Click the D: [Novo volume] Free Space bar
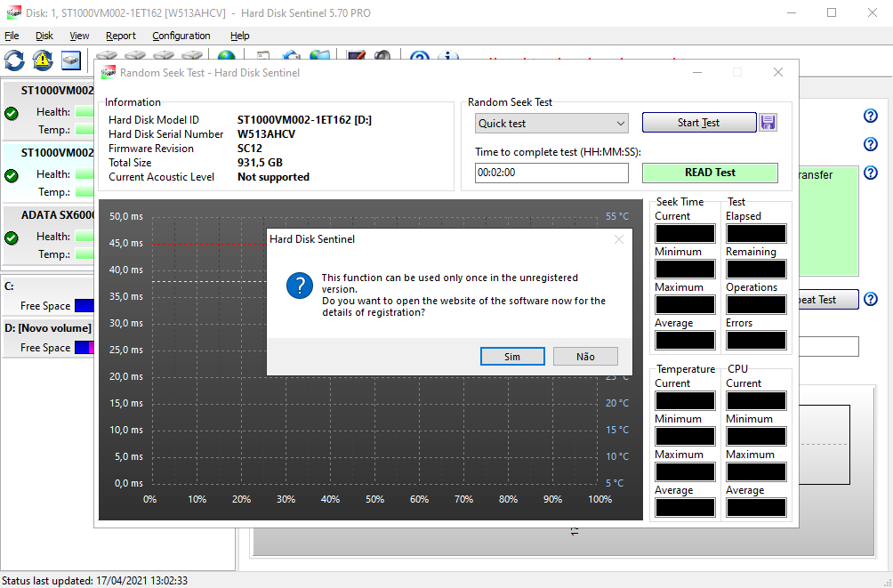 click(x=84, y=348)
